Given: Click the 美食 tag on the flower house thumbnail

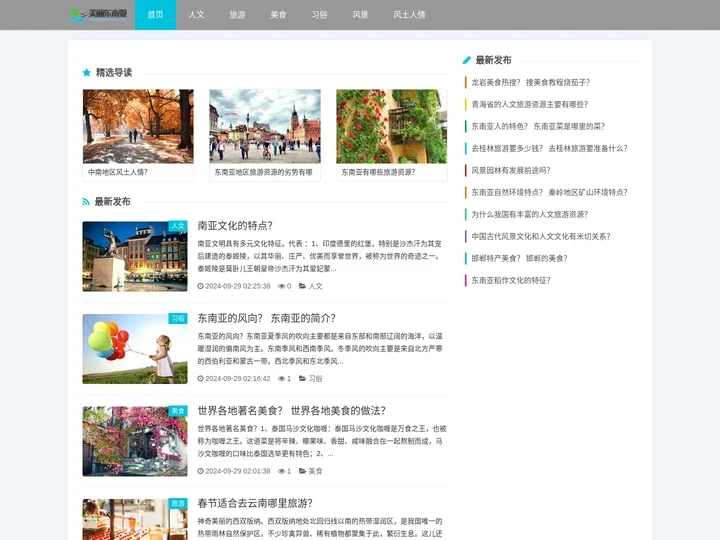Looking at the screenshot, I should click(x=178, y=411).
